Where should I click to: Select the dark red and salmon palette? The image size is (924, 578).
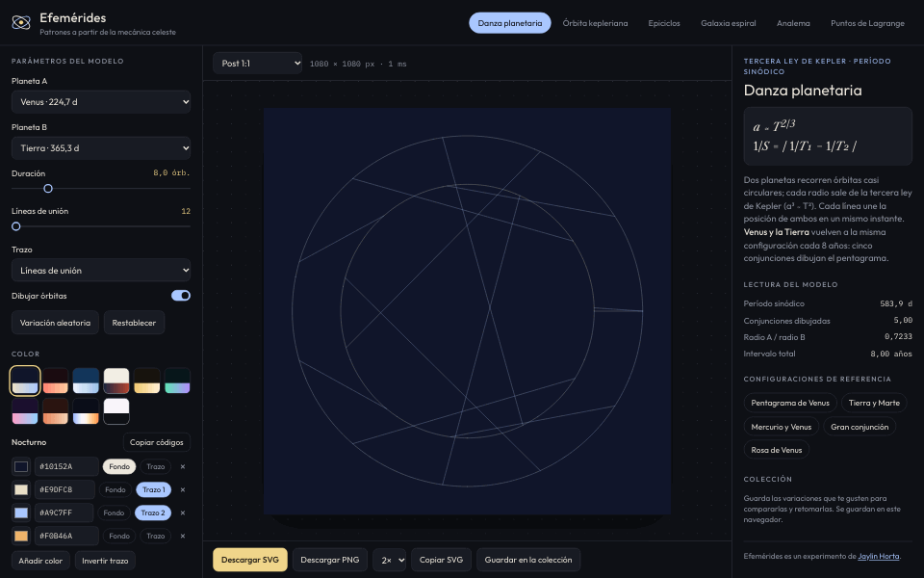pyautogui.click(x=56, y=381)
